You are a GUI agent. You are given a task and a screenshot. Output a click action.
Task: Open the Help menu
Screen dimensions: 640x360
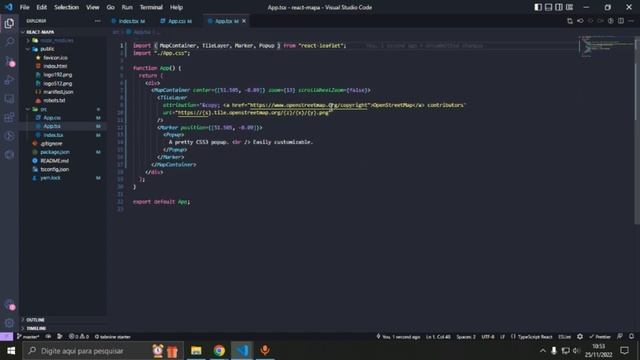pyautogui.click(x=176, y=7)
